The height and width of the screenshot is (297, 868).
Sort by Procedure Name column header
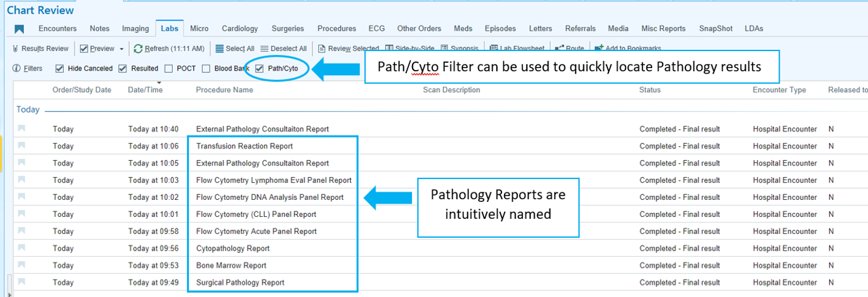click(224, 90)
